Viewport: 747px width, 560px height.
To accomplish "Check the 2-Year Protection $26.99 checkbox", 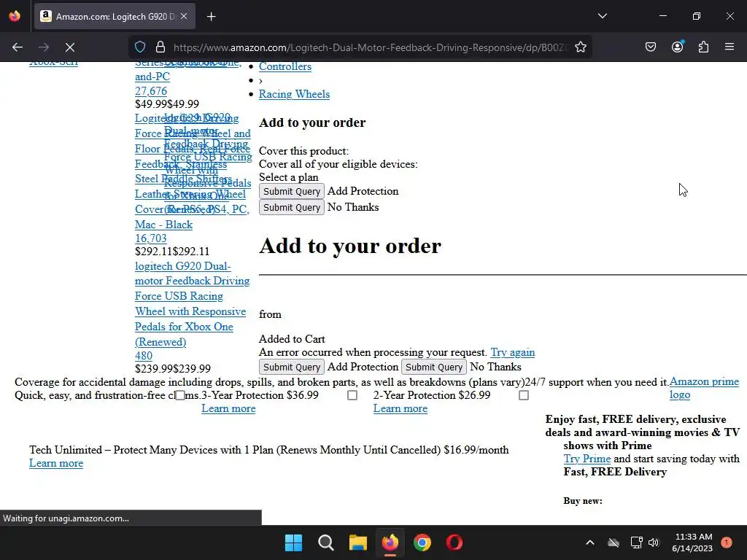I will [352, 395].
